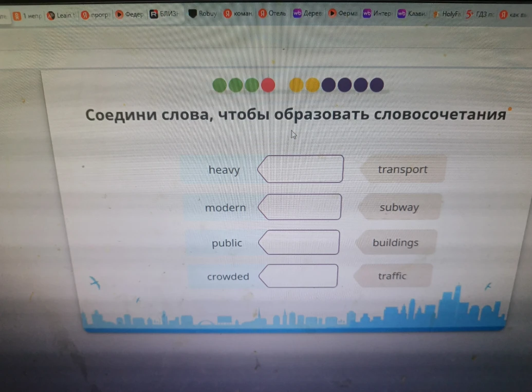Open the "ГДЗ по" bookmark
Screen dimensions: 532x392
[480, 14]
